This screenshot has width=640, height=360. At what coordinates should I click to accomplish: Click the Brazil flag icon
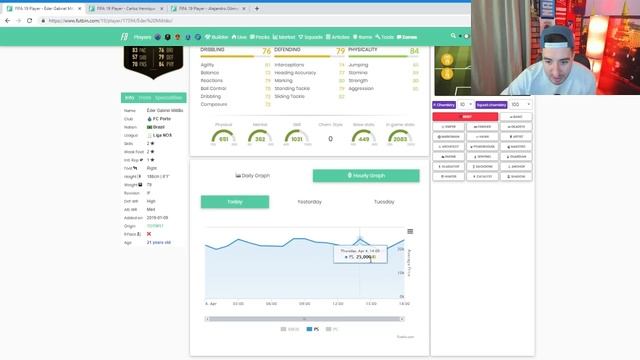click(x=149, y=127)
